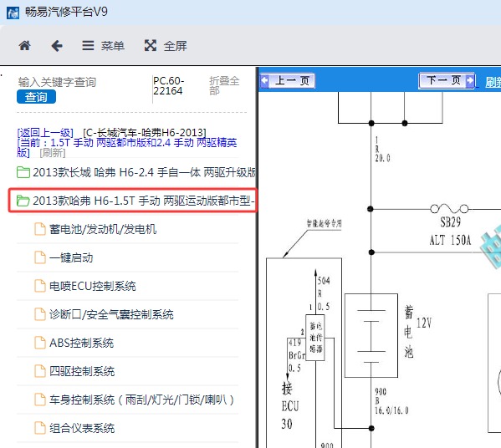Open 诊断口/安全气囊控制系统 document
501x448 pixels.
(x=111, y=314)
